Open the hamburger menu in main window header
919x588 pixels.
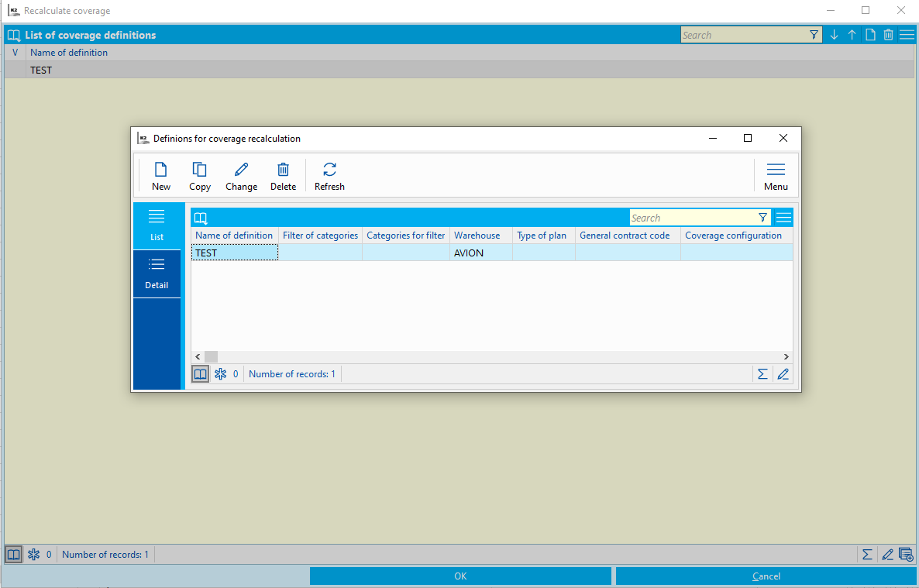907,35
